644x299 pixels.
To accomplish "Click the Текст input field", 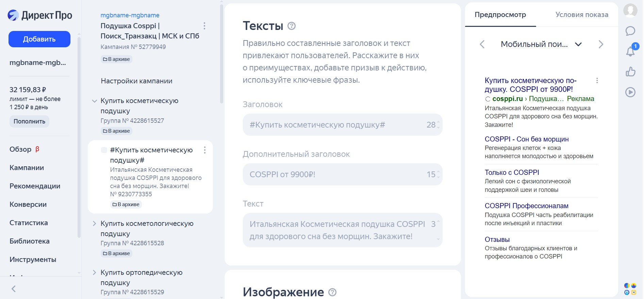I will click(x=343, y=230).
